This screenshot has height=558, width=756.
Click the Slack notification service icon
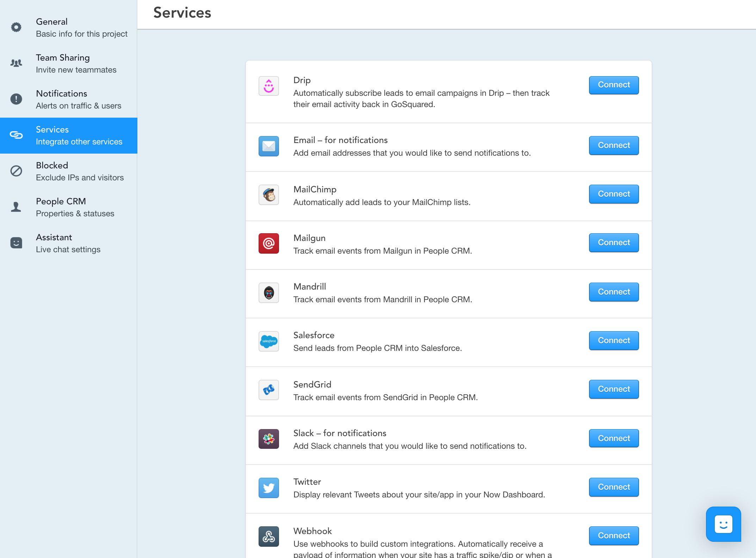[269, 439]
